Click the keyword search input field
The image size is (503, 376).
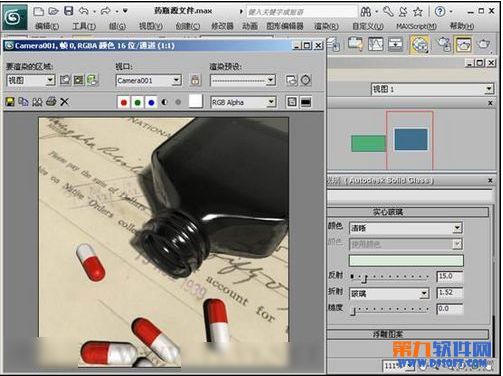coord(302,12)
